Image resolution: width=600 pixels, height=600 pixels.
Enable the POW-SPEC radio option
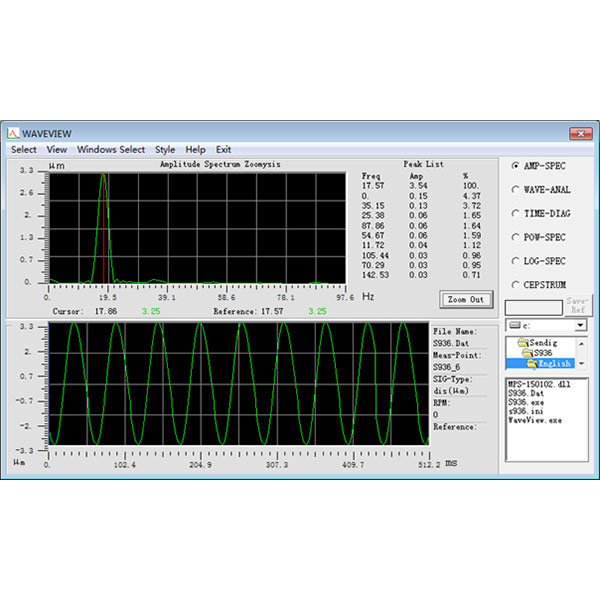[x=515, y=237]
